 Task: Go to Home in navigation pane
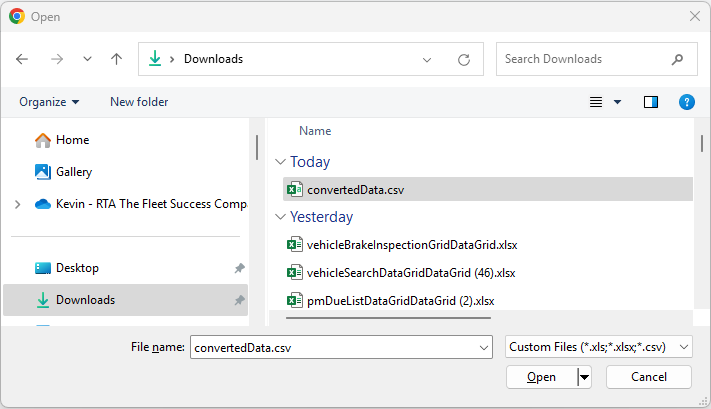click(x=72, y=140)
